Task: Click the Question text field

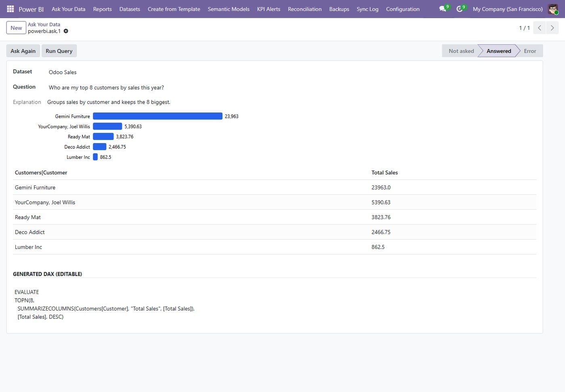Action: (107, 88)
